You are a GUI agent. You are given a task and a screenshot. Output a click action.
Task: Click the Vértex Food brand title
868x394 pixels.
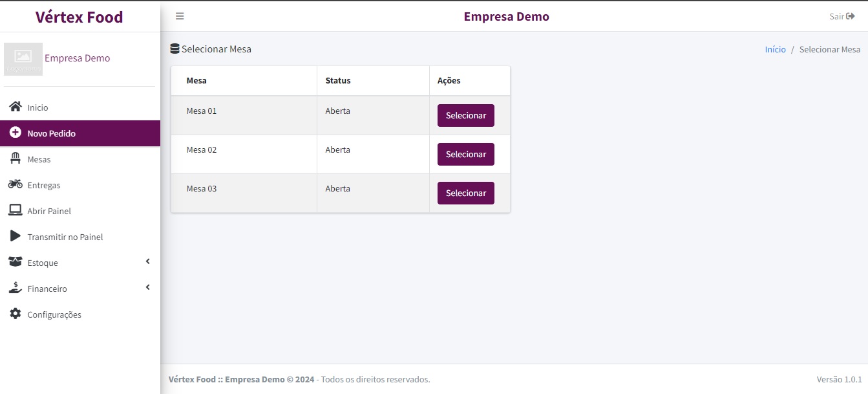79,17
